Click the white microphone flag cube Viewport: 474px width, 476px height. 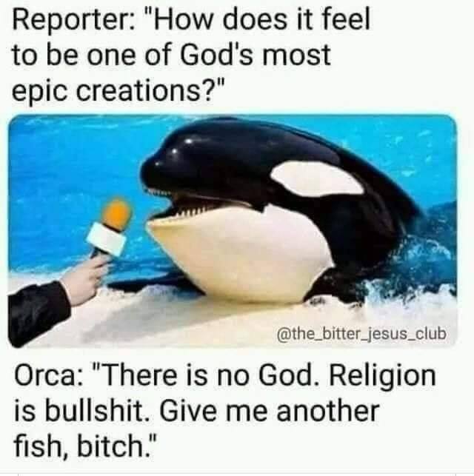[x=107, y=240]
